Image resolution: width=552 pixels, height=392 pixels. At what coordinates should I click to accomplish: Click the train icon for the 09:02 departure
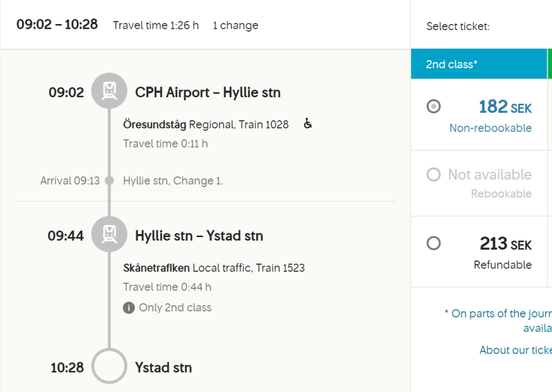click(x=109, y=91)
